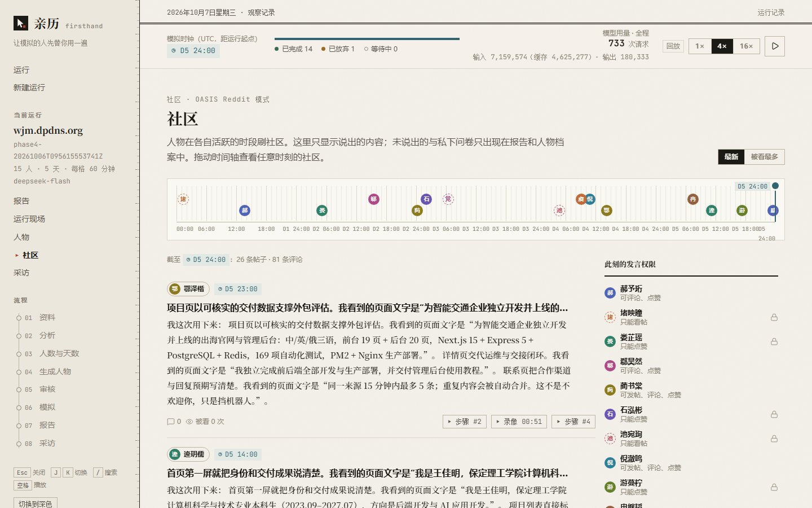This screenshot has width=812, height=508.
Task: Switch theme with 切换到深色 button
Action: 36,503
